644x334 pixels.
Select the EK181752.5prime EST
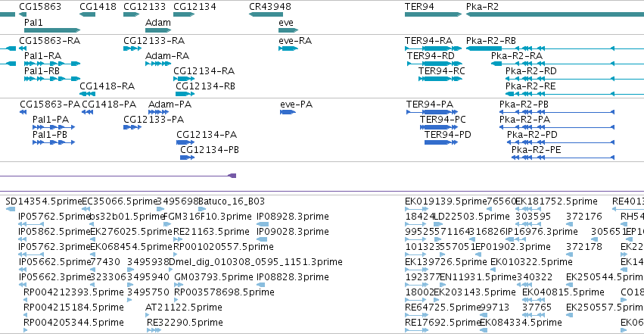point(530,209)
